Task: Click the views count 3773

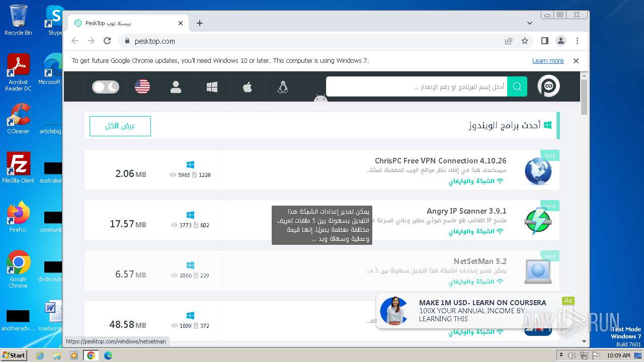Action: (185, 225)
